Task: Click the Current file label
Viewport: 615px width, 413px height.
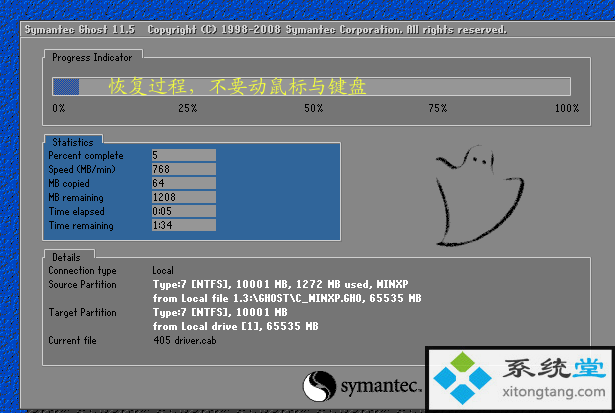Action: point(73,340)
